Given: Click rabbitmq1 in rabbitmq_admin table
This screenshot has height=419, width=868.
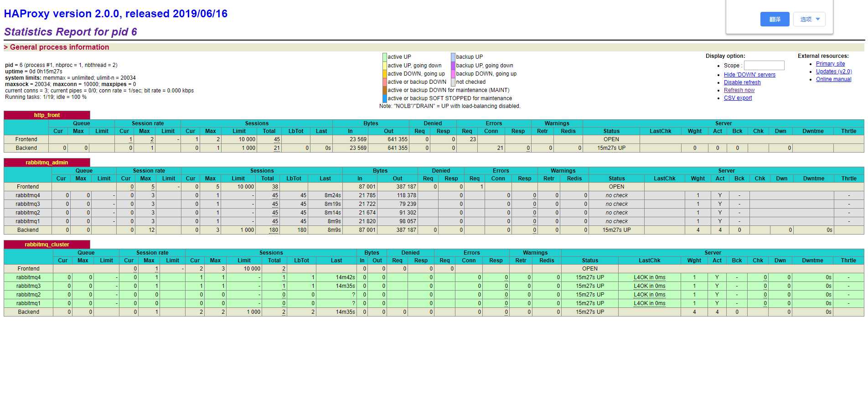Looking at the screenshot, I should (x=28, y=221).
